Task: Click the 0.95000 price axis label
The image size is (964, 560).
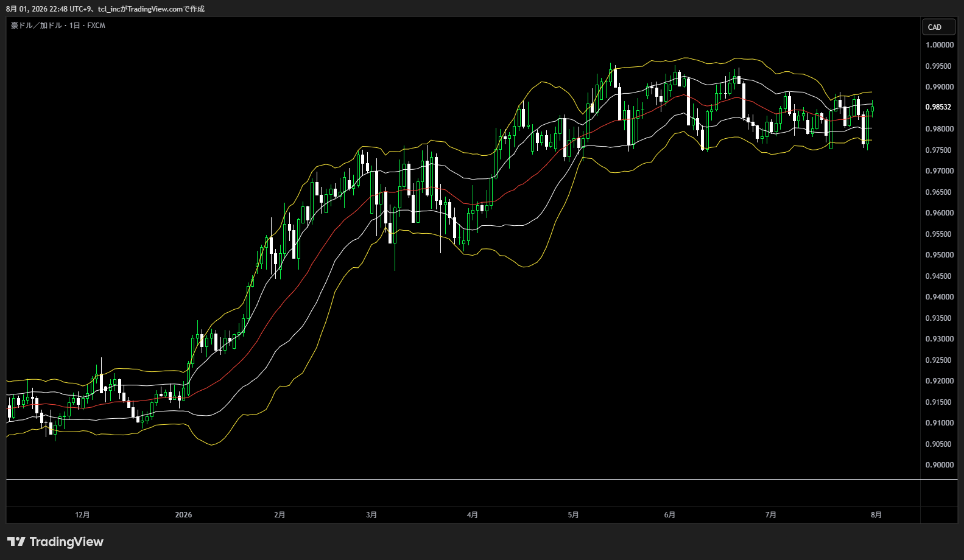Action: [940, 255]
